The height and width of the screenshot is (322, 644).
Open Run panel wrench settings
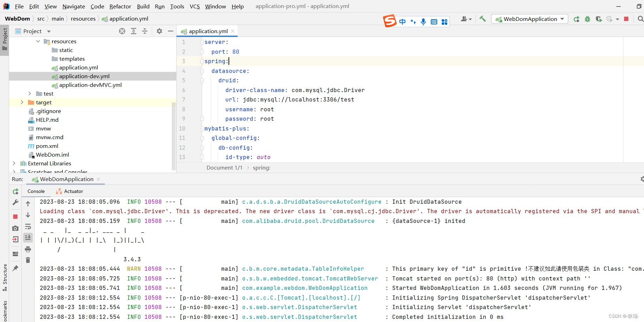coord(15,202)
